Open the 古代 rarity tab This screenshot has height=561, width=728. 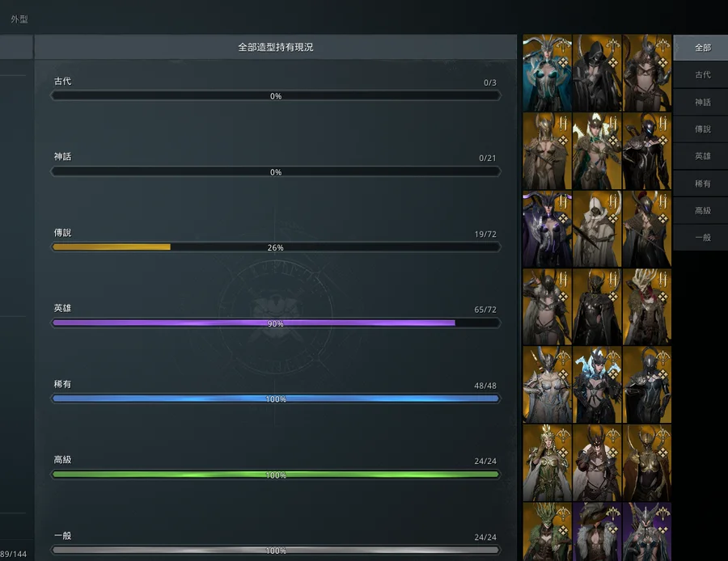[x=701, y=74]
